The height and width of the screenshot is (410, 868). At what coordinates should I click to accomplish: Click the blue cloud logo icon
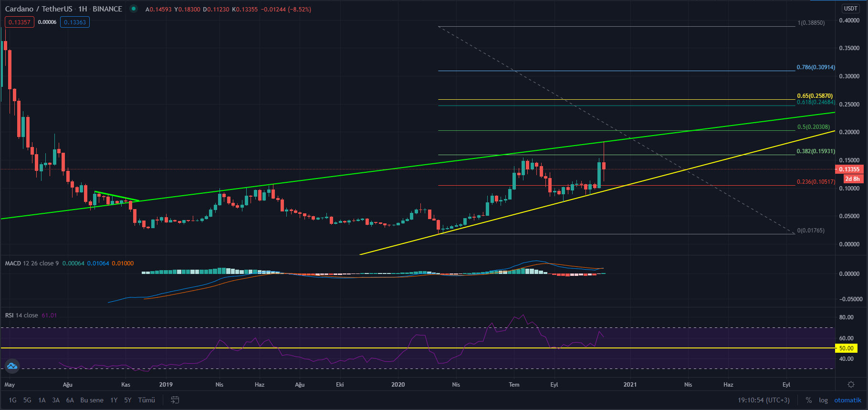[12, 366]
